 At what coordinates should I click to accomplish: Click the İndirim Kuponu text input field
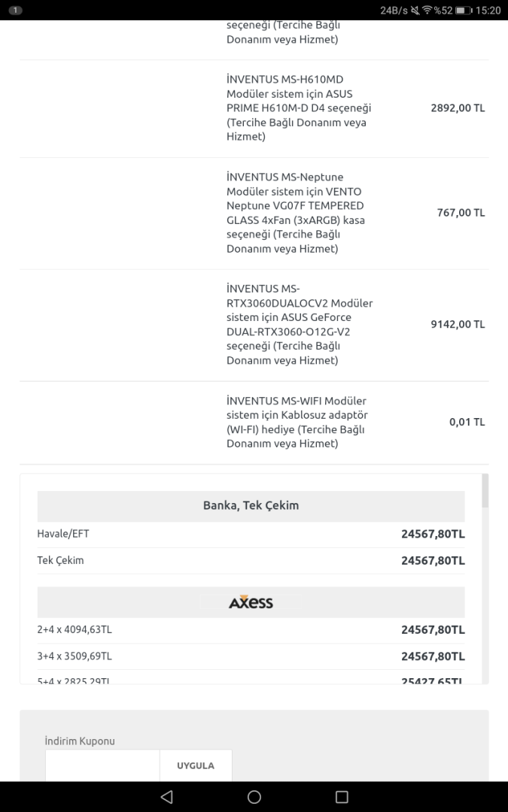click(102, 765)
